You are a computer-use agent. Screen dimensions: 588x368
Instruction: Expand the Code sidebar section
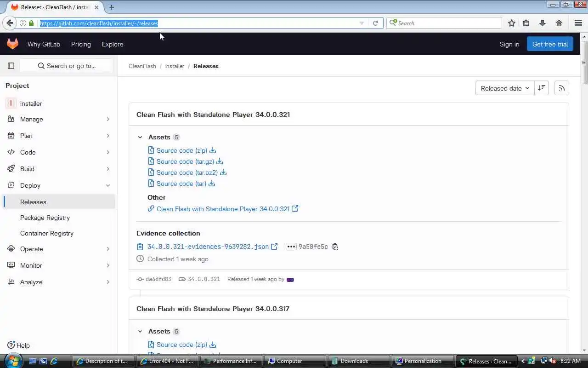[58, 152]
